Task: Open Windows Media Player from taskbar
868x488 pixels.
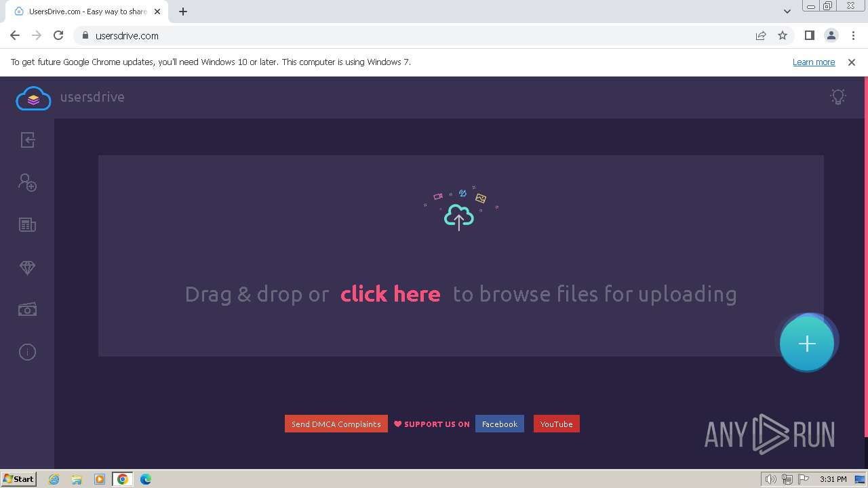Action: click(100, 479)
